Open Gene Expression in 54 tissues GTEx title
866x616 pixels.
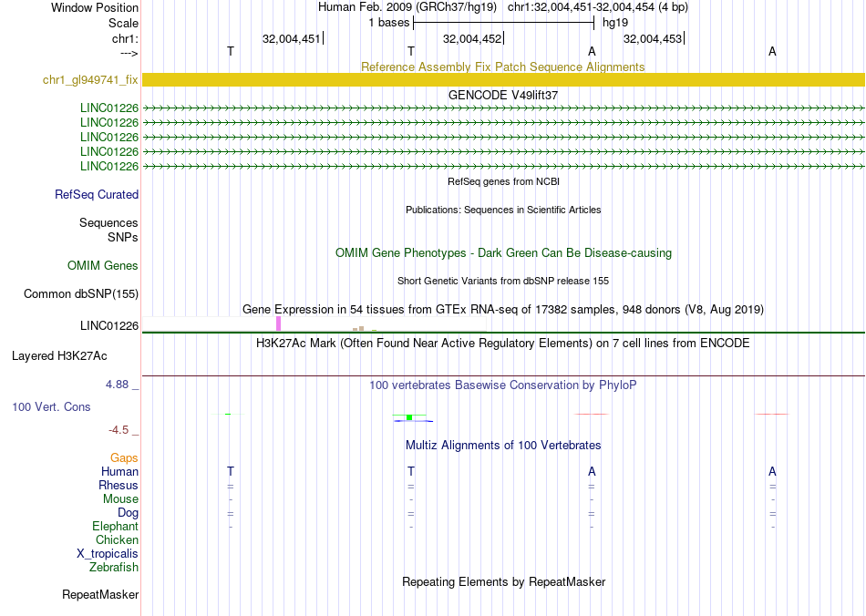point(503,309)
